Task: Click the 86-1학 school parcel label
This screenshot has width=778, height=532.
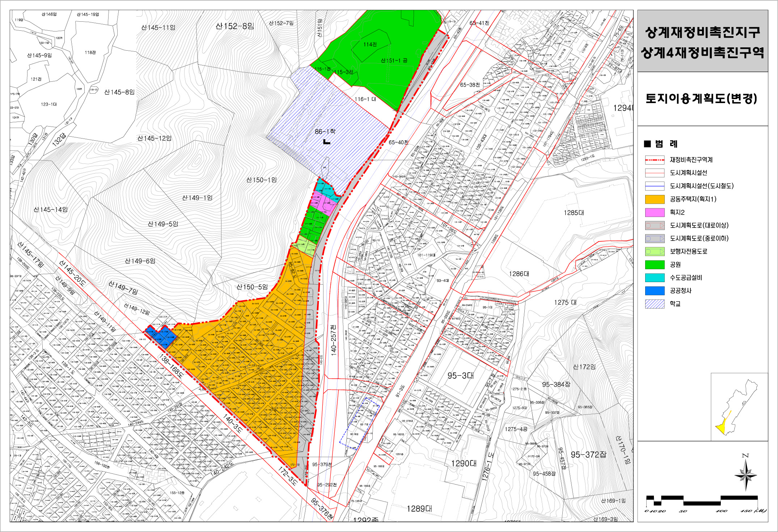Action: [325, 131]
